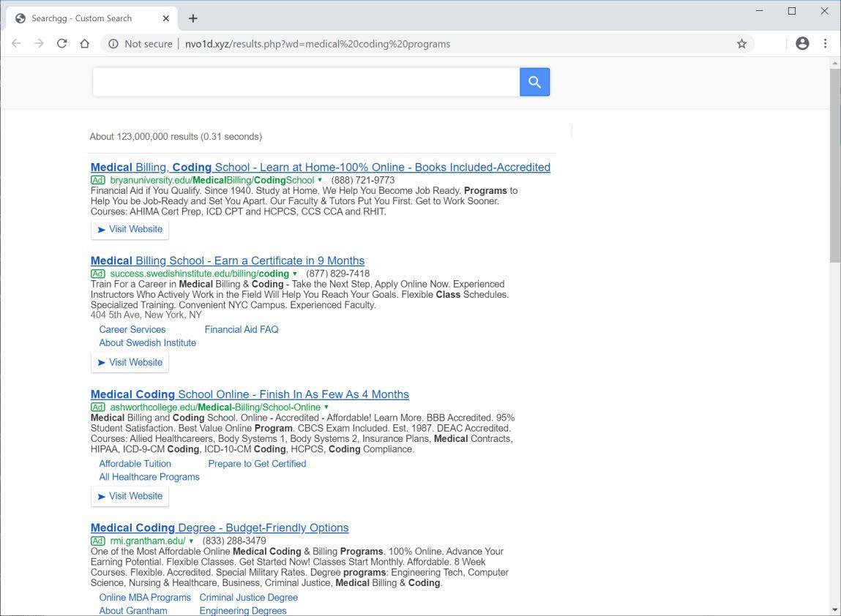Click Visit Website under Bryan University ad
This screenshot has height=616, width=841.
click(130, 229)
